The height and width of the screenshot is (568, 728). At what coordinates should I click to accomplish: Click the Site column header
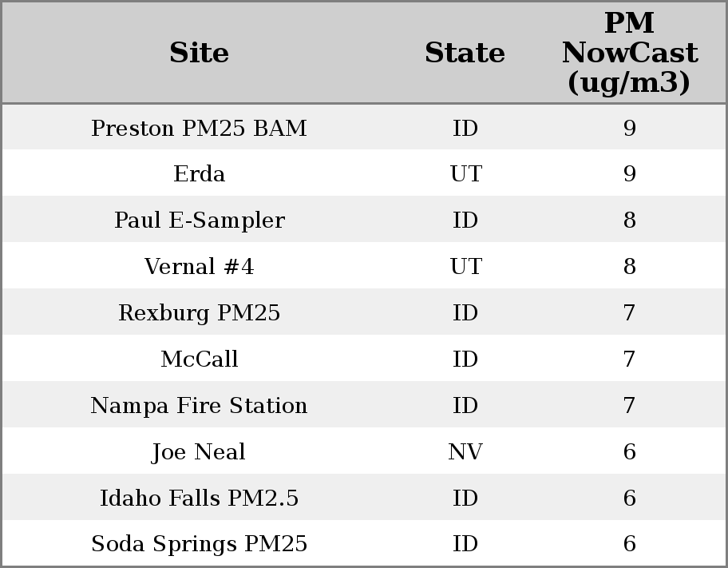(x=199, y=53)
